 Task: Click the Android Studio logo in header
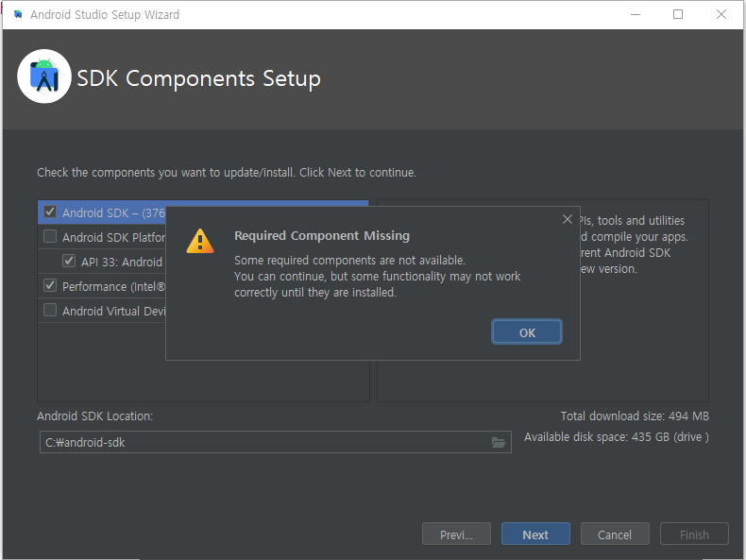pyautogui.click(x=44, y=76)
